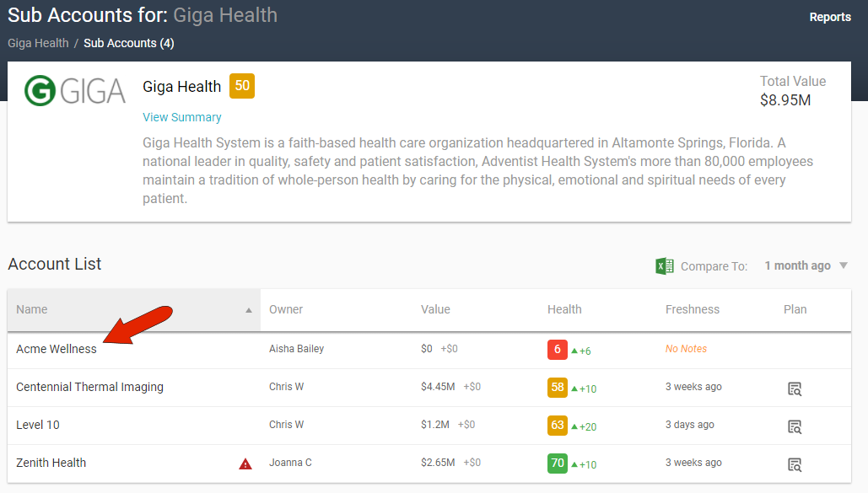Sort by Name column ascending arrow

pos(249,310)
